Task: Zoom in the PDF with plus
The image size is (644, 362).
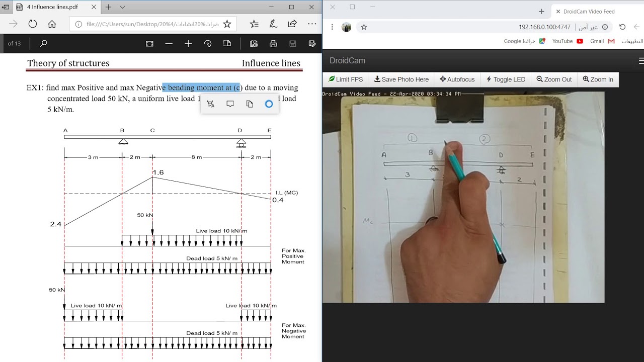Action: point(188,44)
